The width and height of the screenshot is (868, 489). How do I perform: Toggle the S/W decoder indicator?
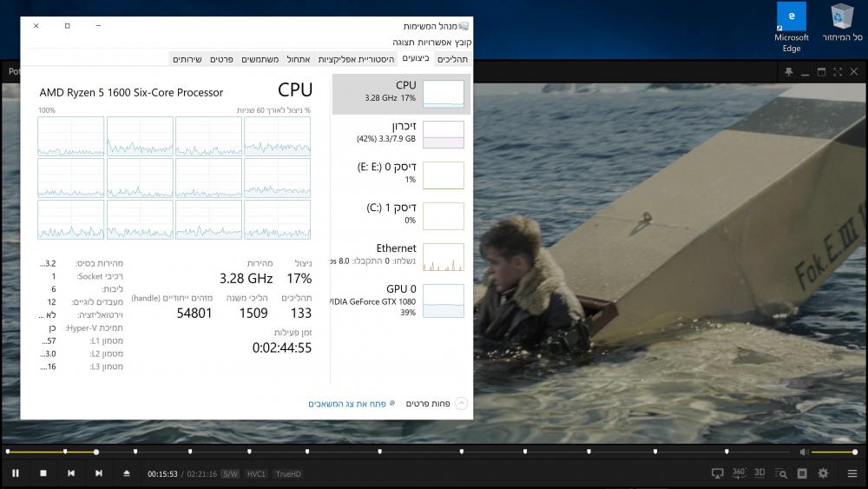point(230,474)
